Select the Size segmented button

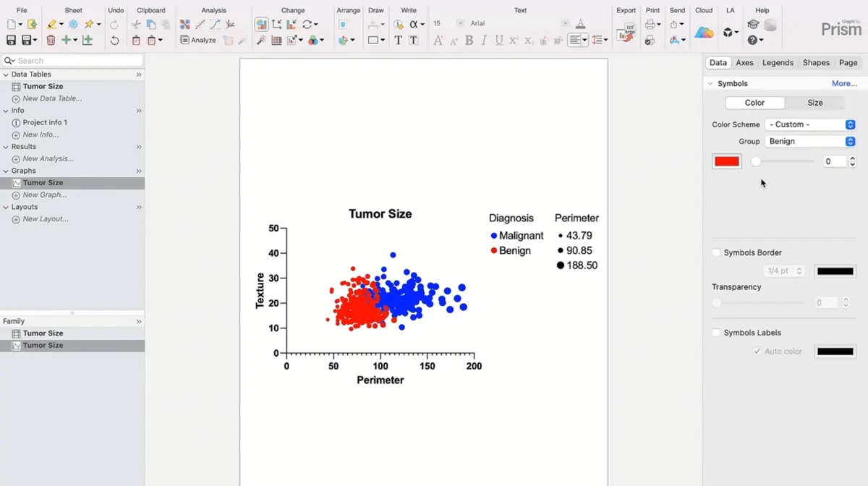coord(814,103)
